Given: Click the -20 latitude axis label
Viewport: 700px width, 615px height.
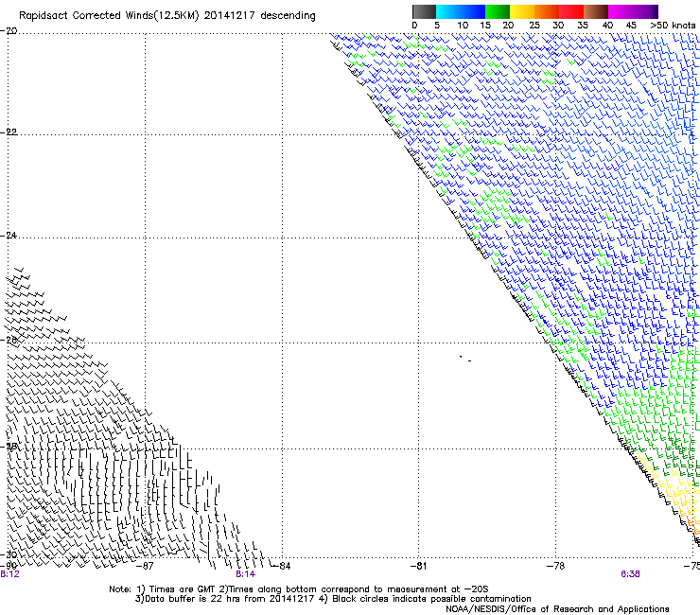Looking at the screenshot, I should point(9,31).
